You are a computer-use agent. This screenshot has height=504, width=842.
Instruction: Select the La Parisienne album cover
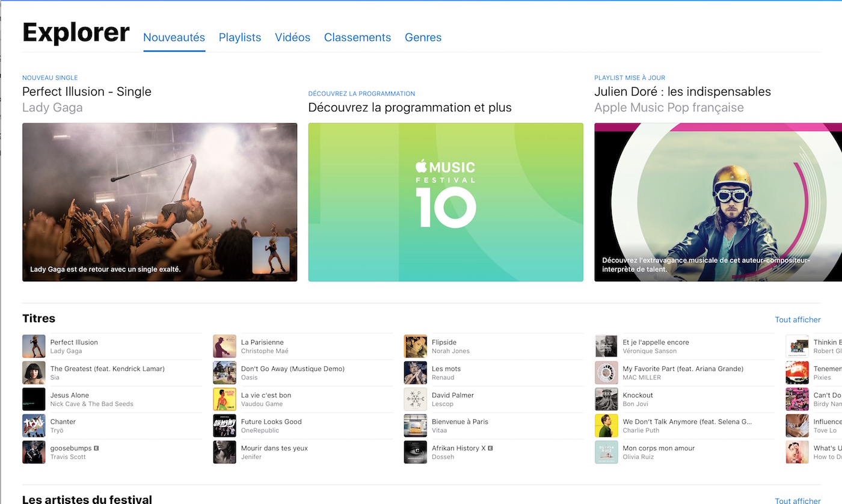224,346
